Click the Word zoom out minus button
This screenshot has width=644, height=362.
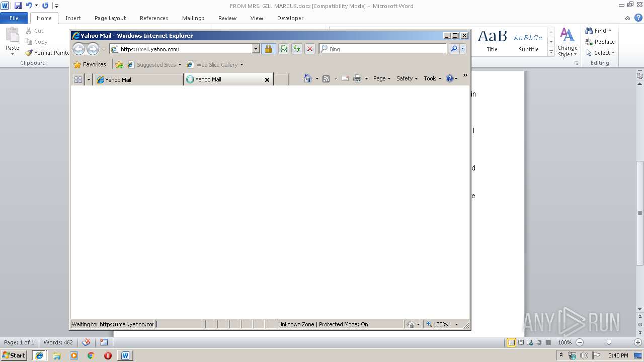[x=579, y=342]
